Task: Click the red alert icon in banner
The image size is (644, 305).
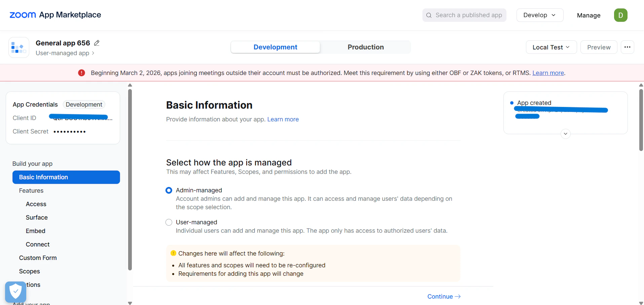Action: (81, 73)
